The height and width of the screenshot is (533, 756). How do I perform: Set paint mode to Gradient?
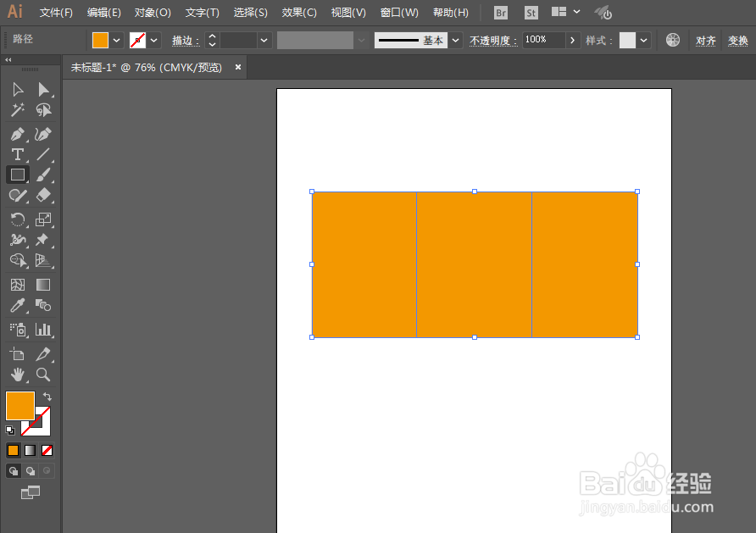coord(30,450)
